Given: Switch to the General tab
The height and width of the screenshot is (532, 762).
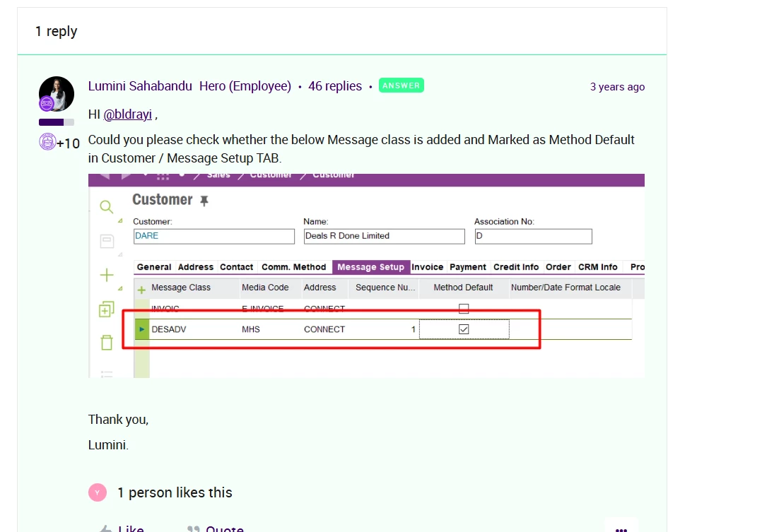Looking at the screenshot, I should [154, 267].
